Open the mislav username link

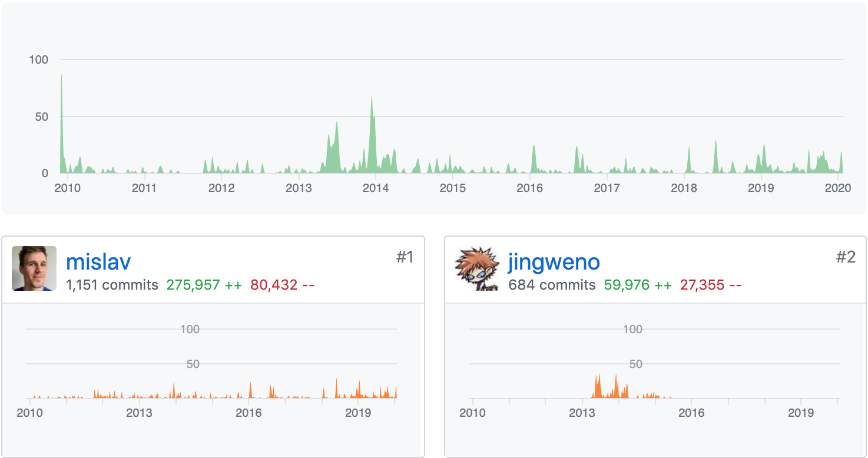(x=98, y=262)
